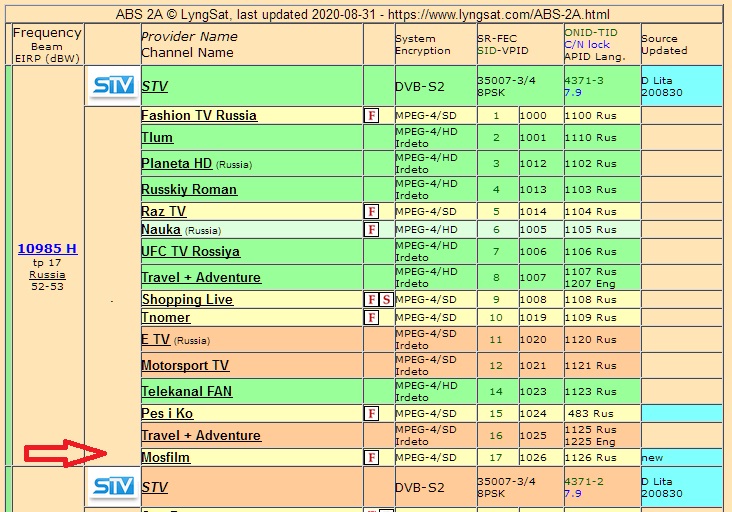Click the ONID-TID header text

(x=591, y=32)
